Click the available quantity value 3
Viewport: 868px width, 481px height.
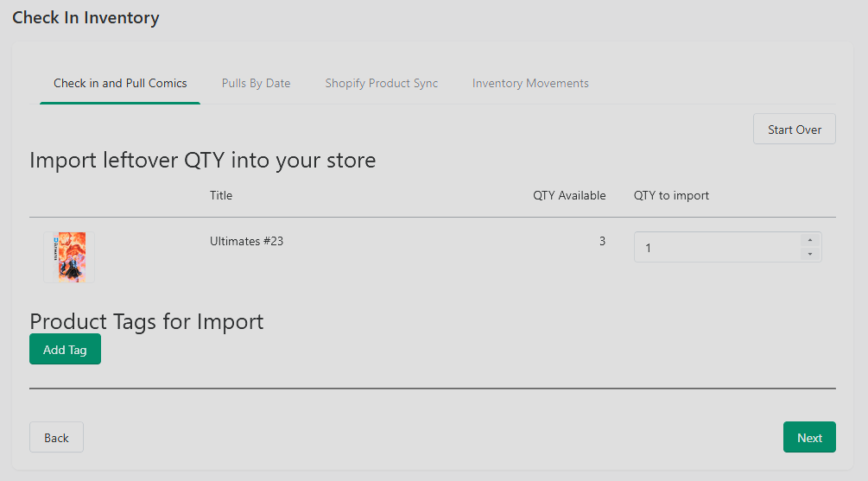602,241
